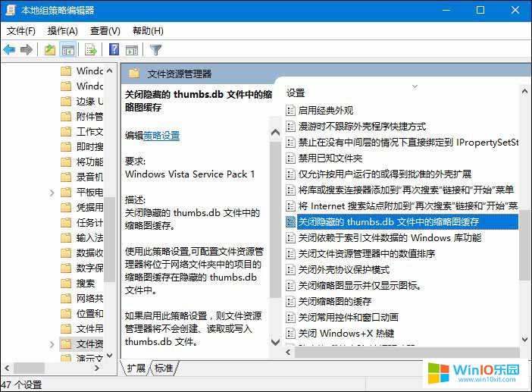
Task: Click the policy icon beside 关闭缩略图的缓存
Action: (x=290, y=301)
